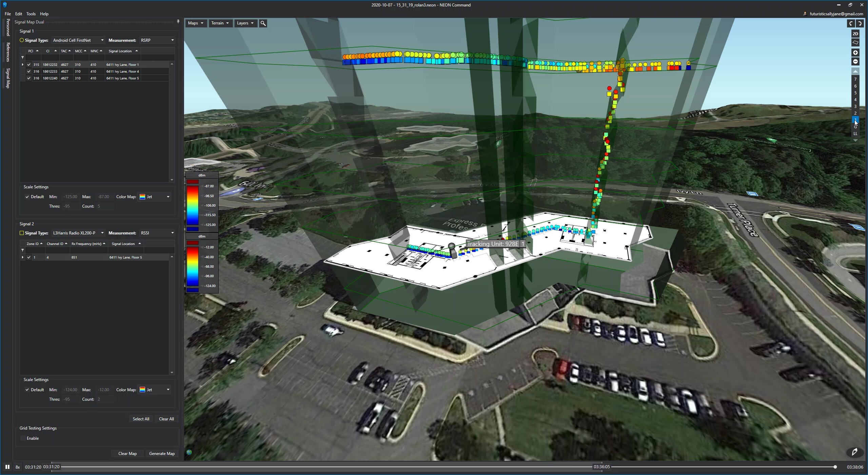Enable Grid Testing Settings checkbox
Screen dimensions: 868x475
[23, 438]
